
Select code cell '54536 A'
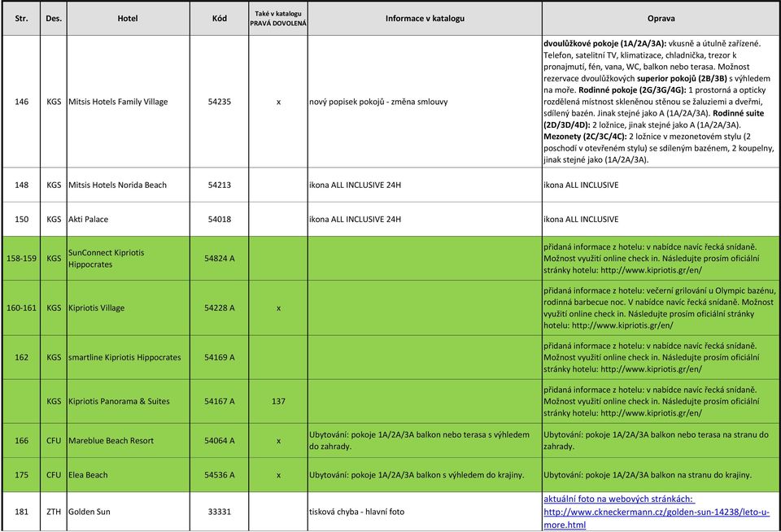point(219,475)
